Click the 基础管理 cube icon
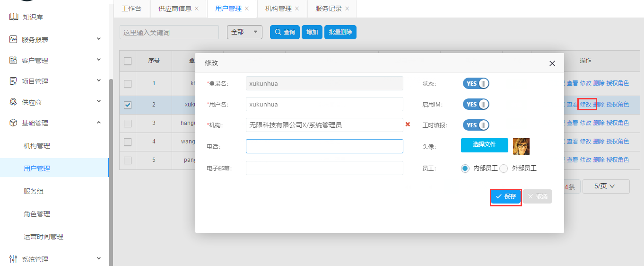The image size is (644, 266). (x=13, y=123)
